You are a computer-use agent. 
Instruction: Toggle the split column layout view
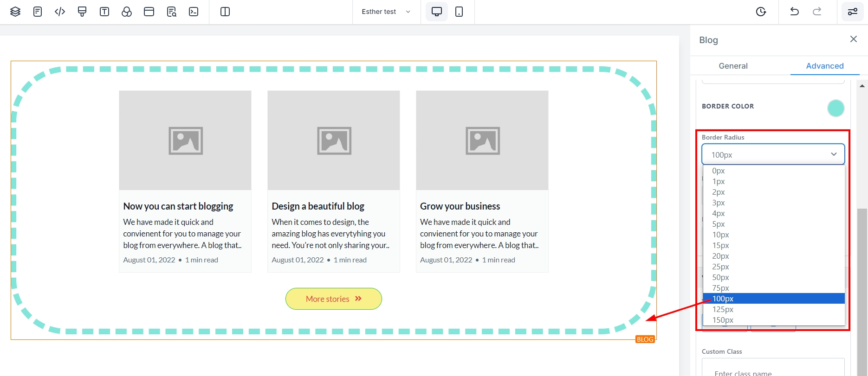click(x=225, y=12)
